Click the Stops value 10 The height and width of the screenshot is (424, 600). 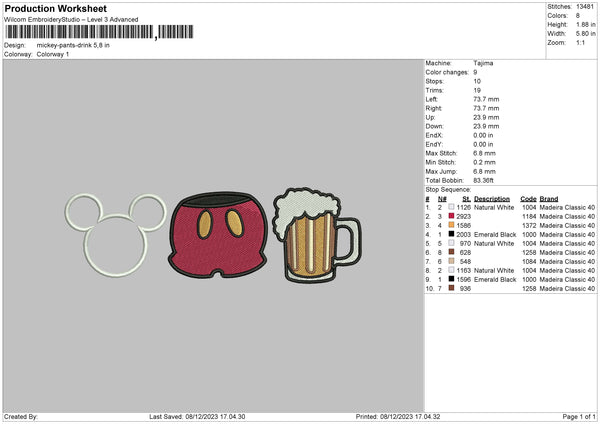(477, 81)
